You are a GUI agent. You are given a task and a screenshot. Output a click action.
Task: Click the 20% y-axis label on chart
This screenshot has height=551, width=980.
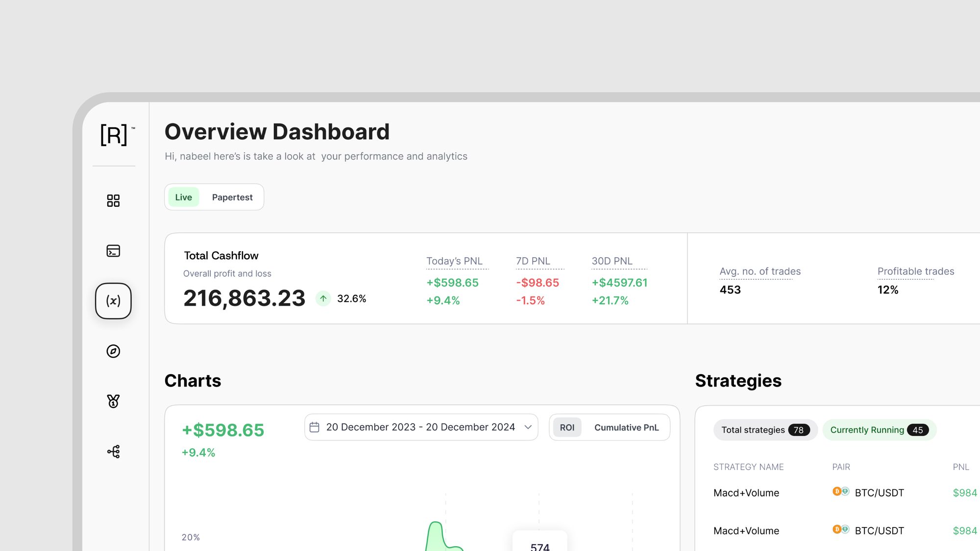coord(191,537)
